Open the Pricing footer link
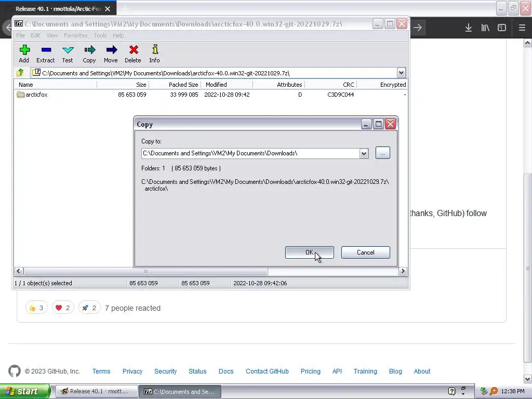 (x=311, y=371)
